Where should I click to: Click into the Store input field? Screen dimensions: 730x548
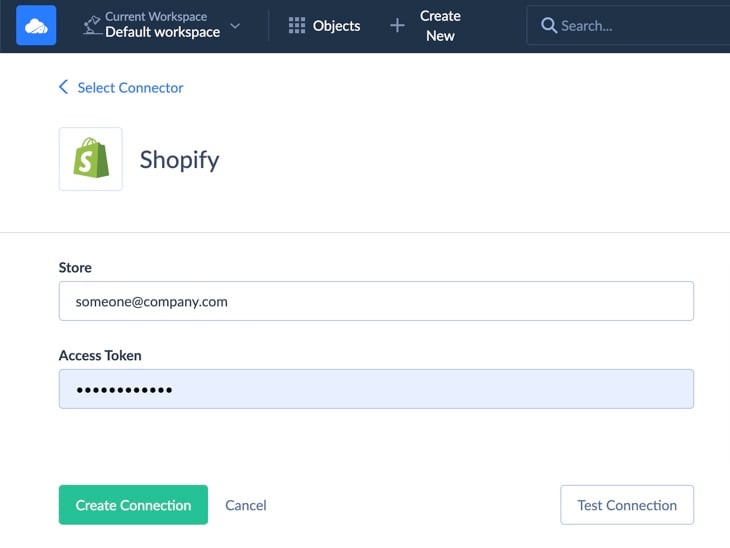point(376,301)
